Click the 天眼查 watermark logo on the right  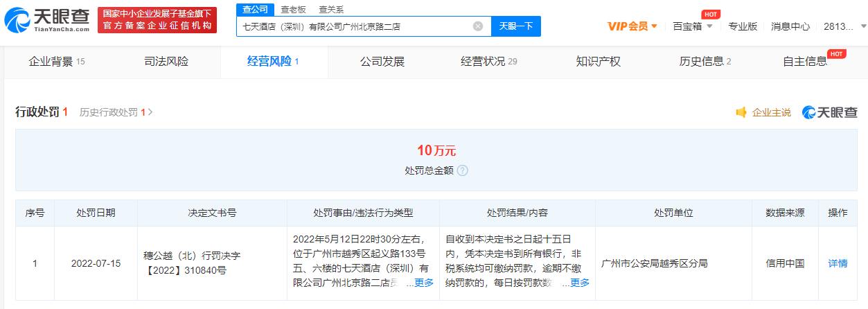coord(829,112)
